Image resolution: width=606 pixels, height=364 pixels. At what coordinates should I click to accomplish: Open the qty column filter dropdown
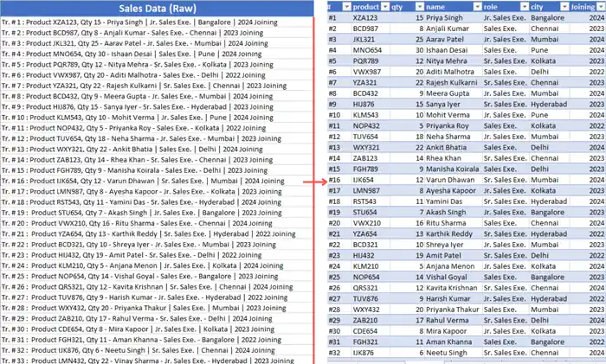[420, 7]
